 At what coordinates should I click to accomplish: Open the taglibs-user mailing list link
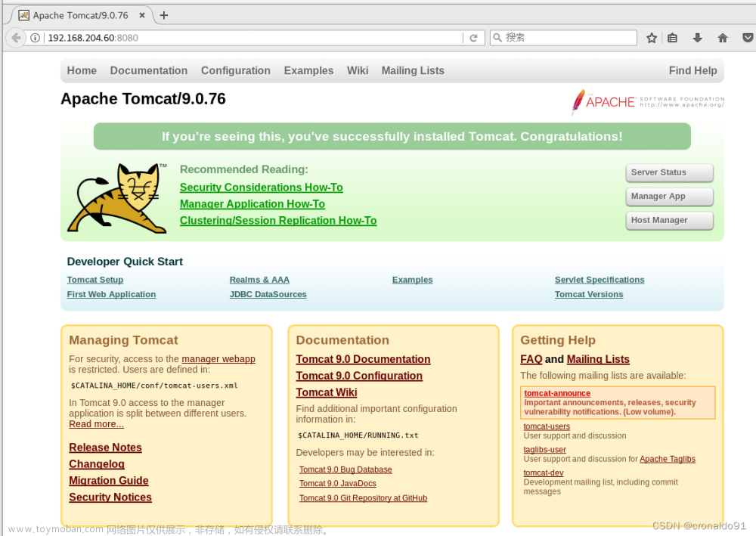pyautogui.click(x=544, y=451)
